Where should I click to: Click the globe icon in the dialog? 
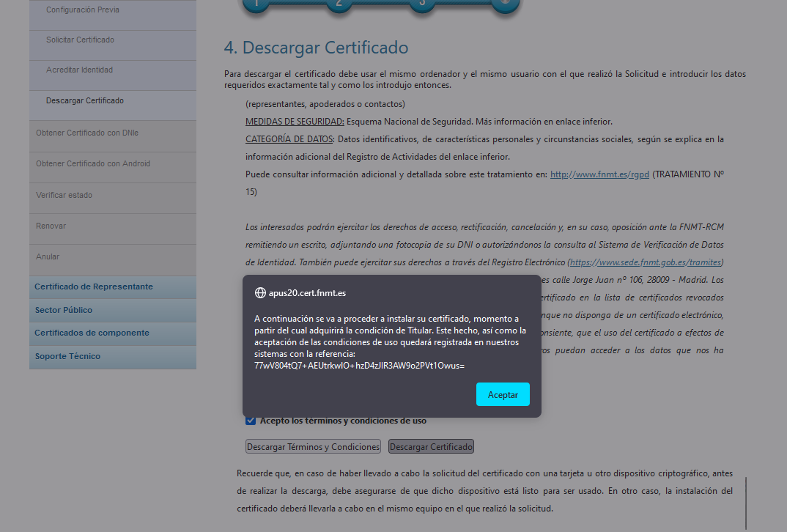pyautogui.click(x=260, y=292)
